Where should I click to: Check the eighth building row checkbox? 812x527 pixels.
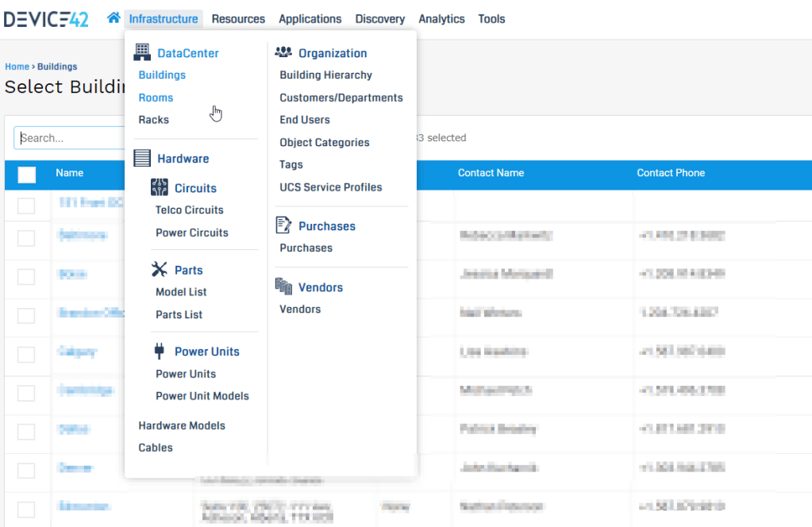[26, 471]
